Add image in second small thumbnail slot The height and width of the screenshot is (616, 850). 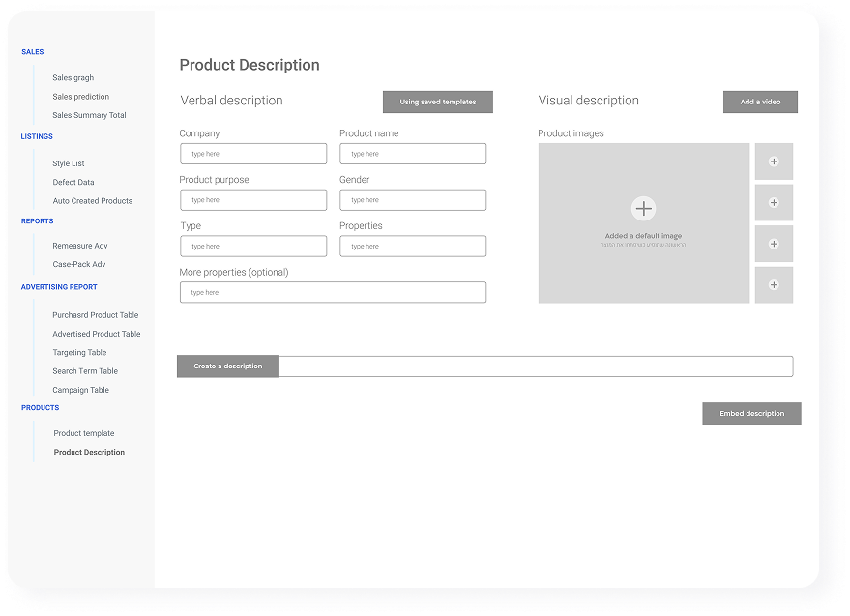click(774, 202)
